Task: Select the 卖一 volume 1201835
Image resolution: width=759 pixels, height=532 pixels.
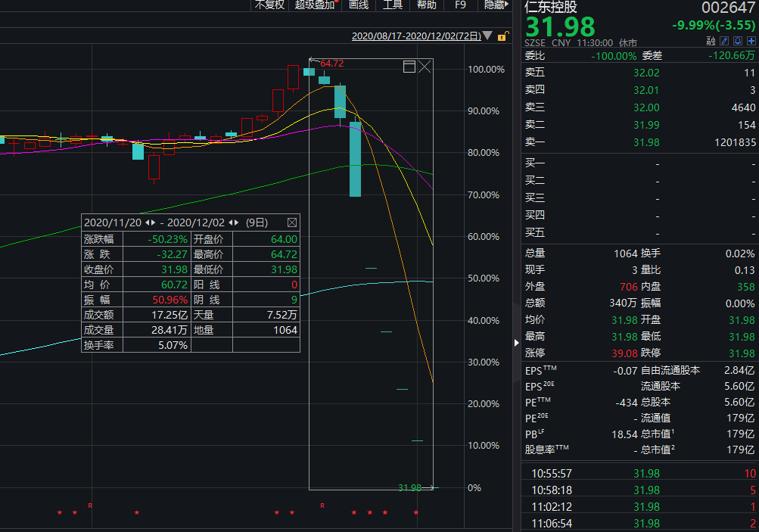Action: pos(735,142)
